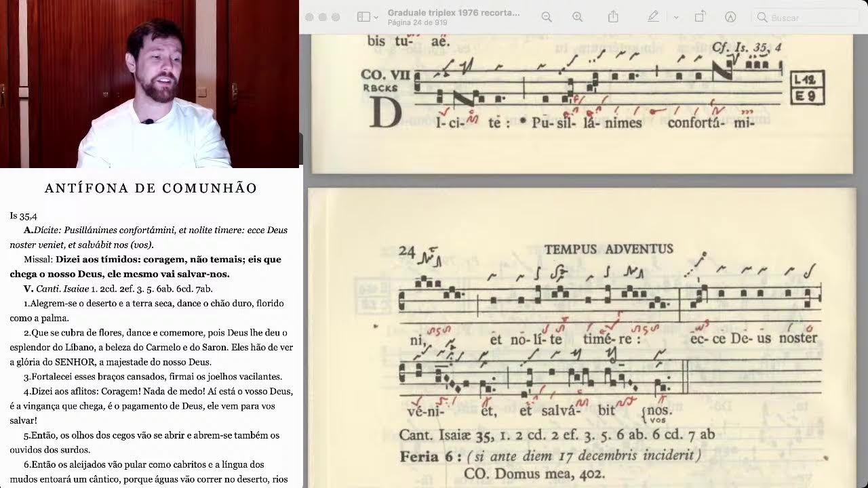Click the 'Cant. Isaiæ 35' verse reference line

pos(557,434)
